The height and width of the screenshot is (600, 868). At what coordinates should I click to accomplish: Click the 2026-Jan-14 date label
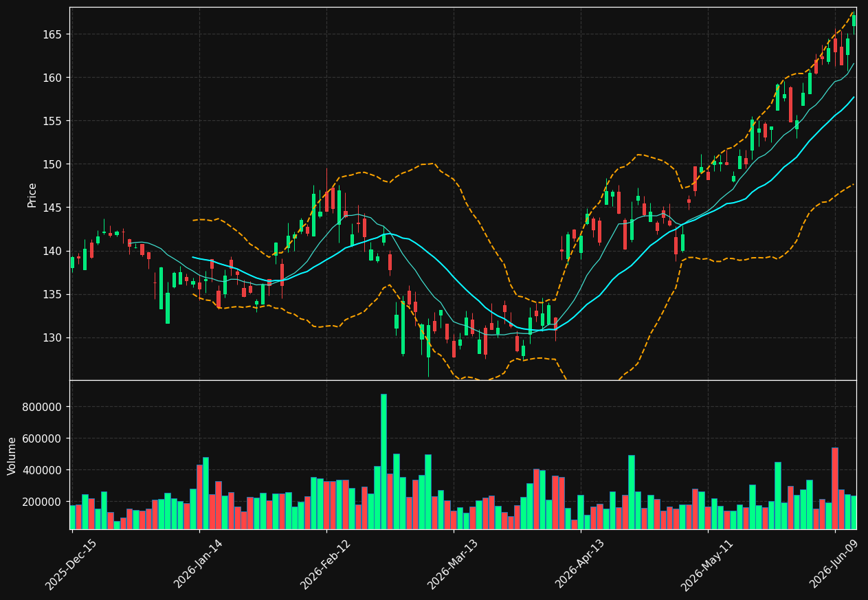[199, 564]
